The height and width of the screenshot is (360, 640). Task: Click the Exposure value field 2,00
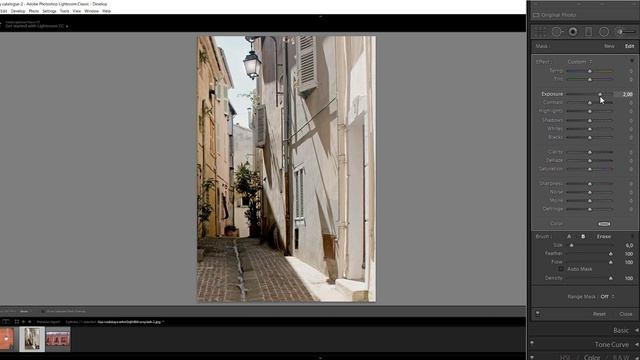[x=624, y=94]
